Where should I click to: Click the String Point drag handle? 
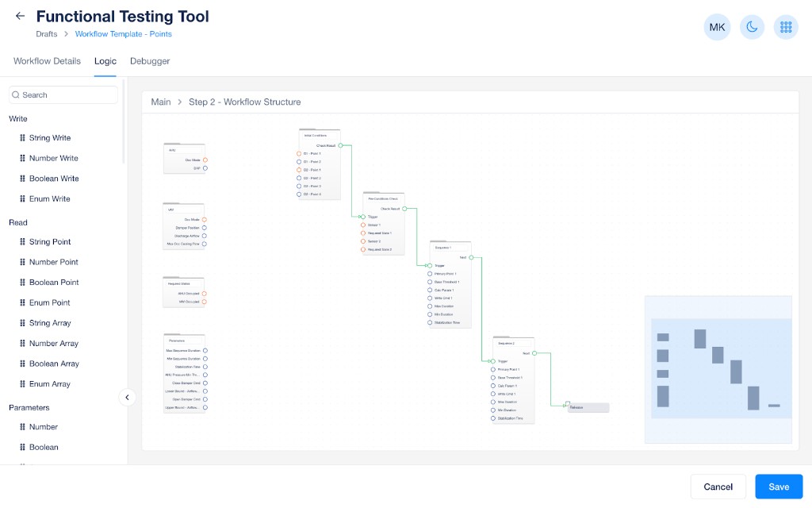tap(22, 241)
